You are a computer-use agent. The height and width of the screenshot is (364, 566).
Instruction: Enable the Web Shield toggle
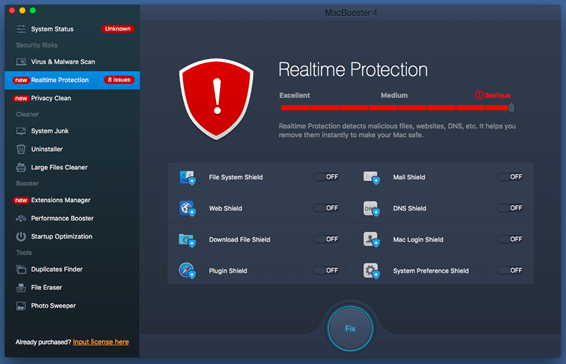326,208
